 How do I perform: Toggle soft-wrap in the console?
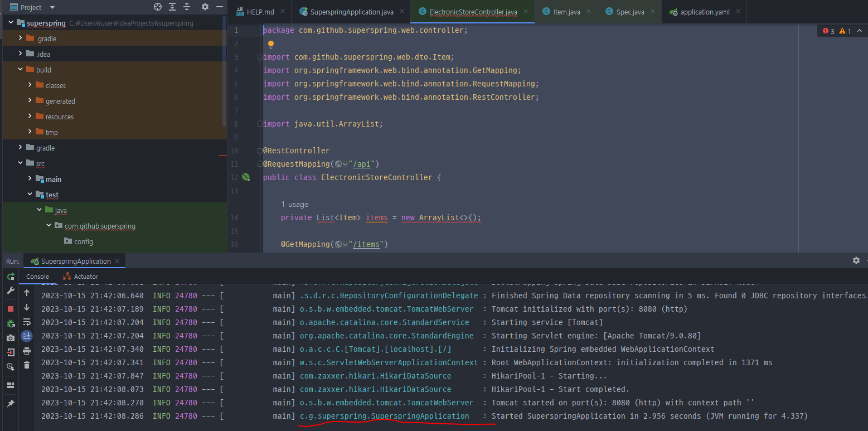click(x=27, y=322)
